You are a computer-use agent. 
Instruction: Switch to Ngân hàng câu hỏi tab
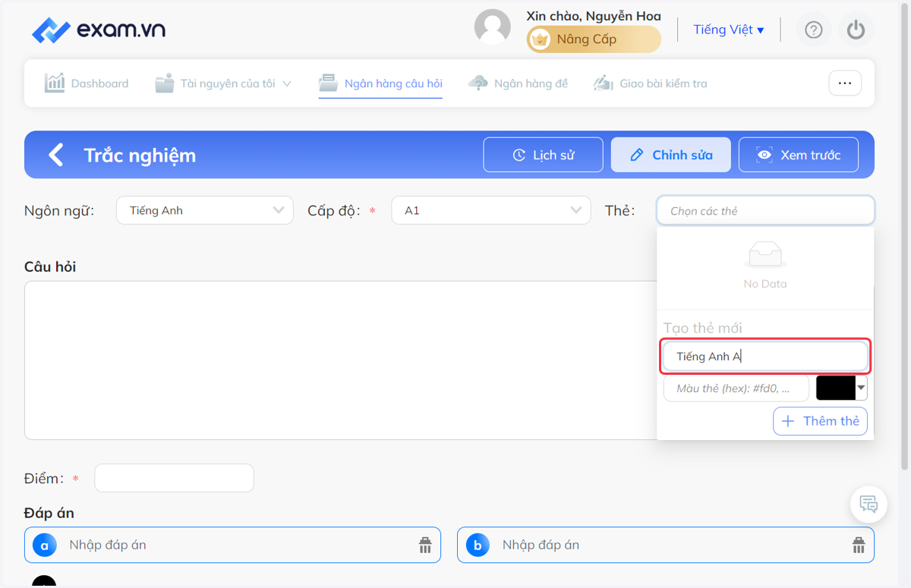[x=380, y=83]
